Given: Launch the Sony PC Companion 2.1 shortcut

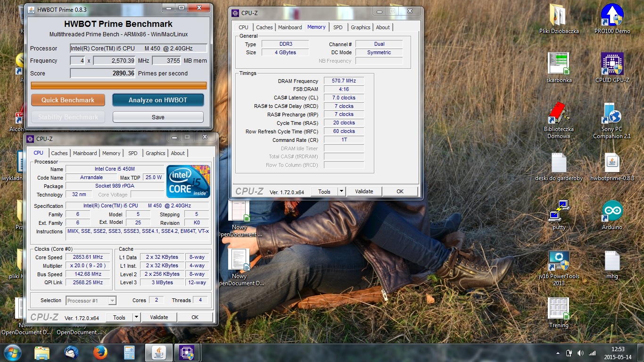Looking at the screenshot, I should 612,113.
